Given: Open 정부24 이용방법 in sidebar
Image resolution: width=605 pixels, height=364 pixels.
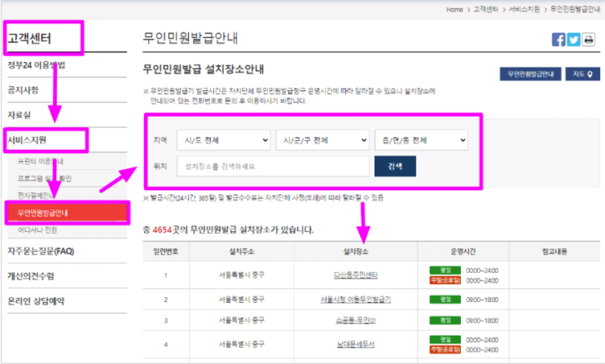Looking at the screenshot, I should click(37, 65).
